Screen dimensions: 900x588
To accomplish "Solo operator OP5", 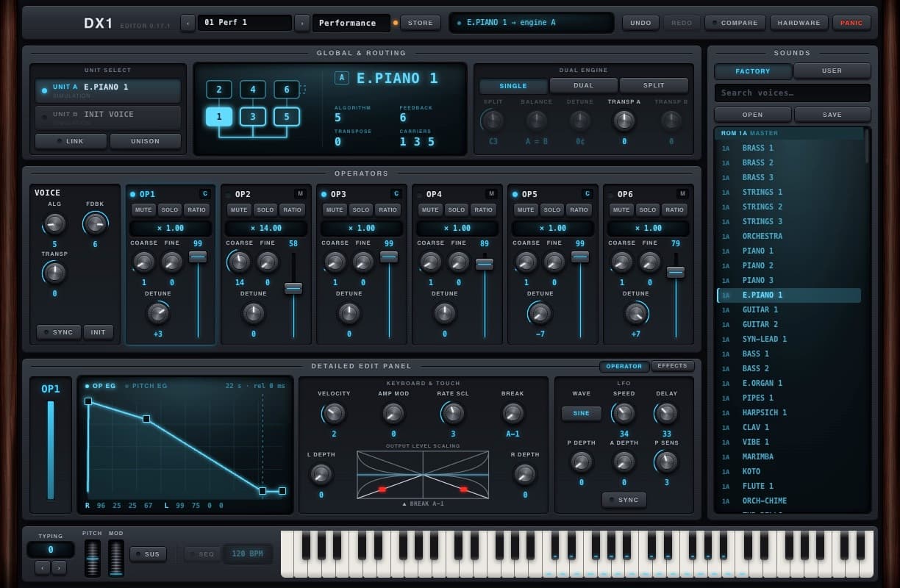I will 552,209.
